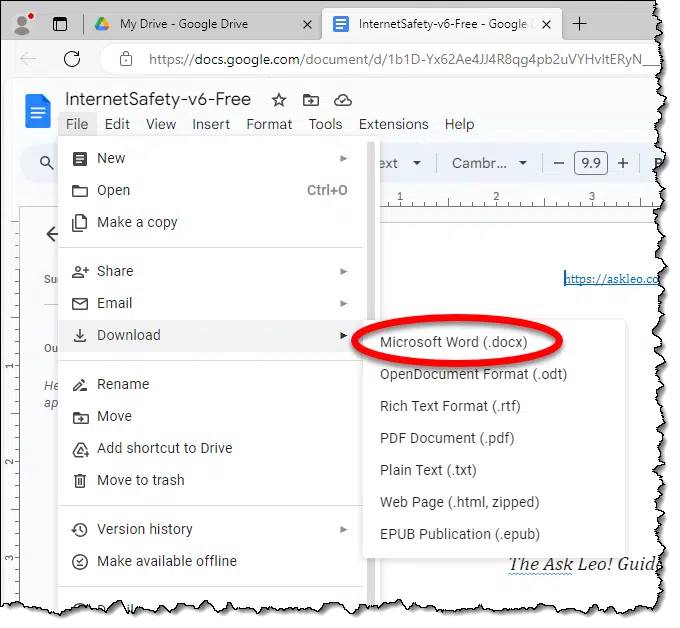
Task: Click the site info lock icon
Action: [x=126, y=59]
